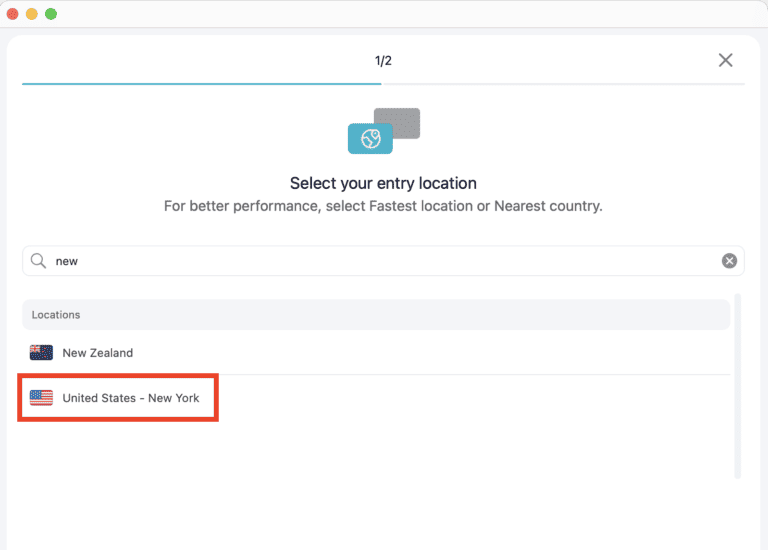Clear the search text with the X icon

[x=729, y=261]
